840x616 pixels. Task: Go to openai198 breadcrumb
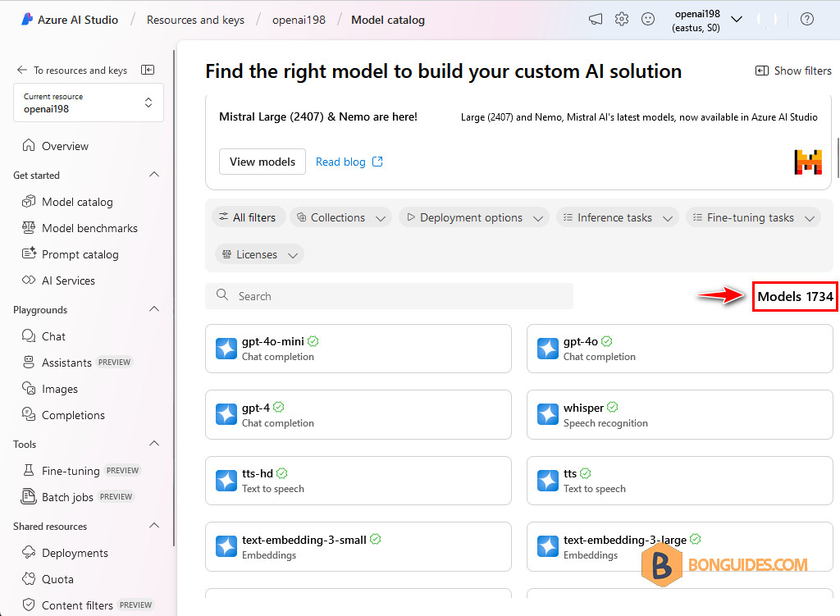(299, 20)
